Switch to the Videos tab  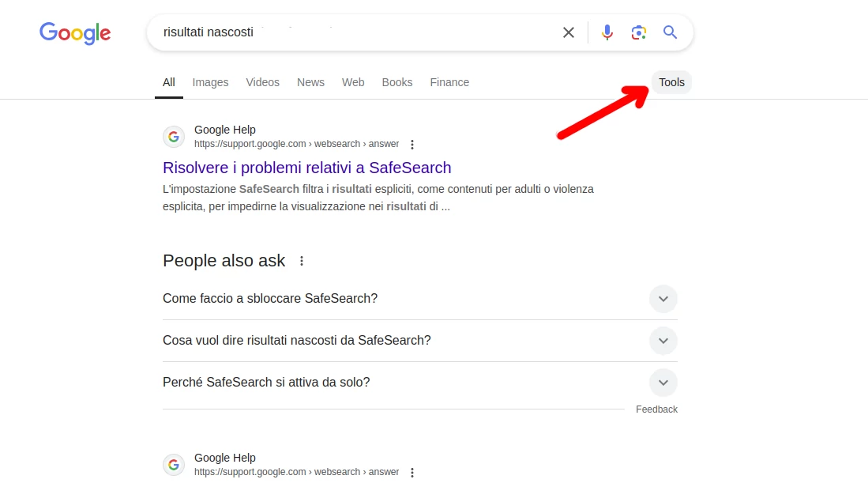coord(262,82)
